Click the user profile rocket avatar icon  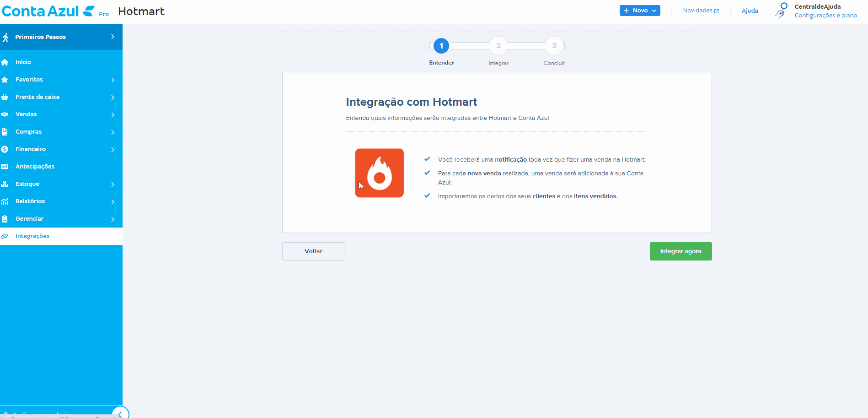pyautogui.click(x=782, y=10)
